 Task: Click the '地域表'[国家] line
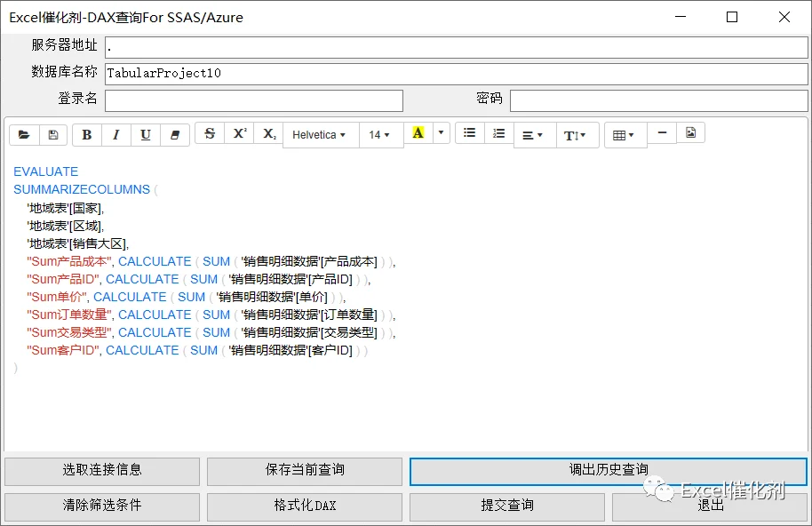pos(65,208)
